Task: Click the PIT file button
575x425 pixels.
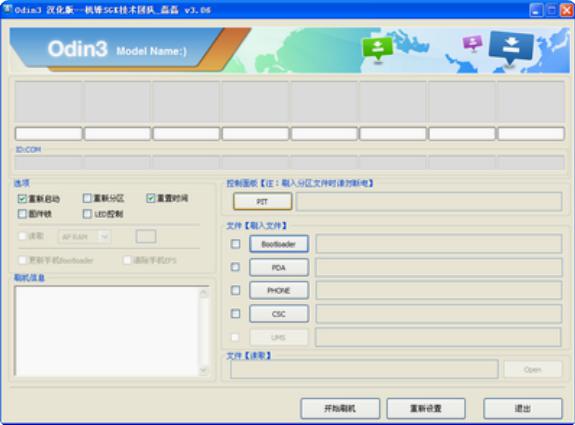Action: (x=263, y=201)
